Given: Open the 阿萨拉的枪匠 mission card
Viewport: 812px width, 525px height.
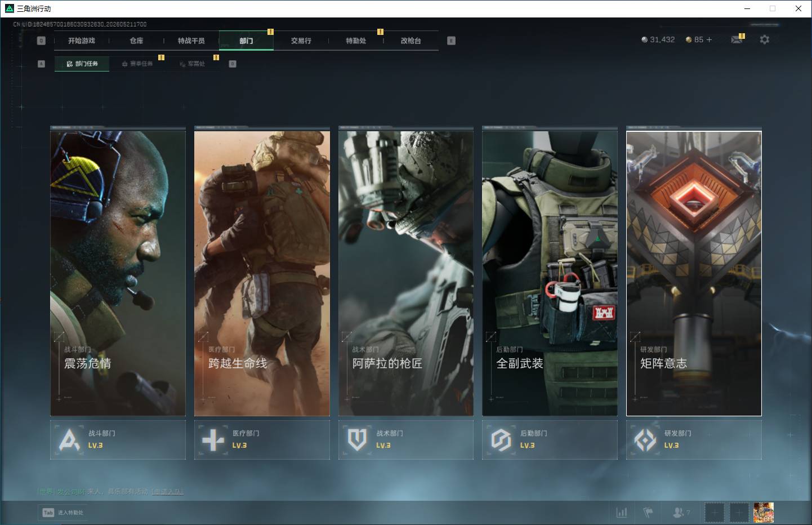Looking at the screenshot, I should click(x=406, y=274).
